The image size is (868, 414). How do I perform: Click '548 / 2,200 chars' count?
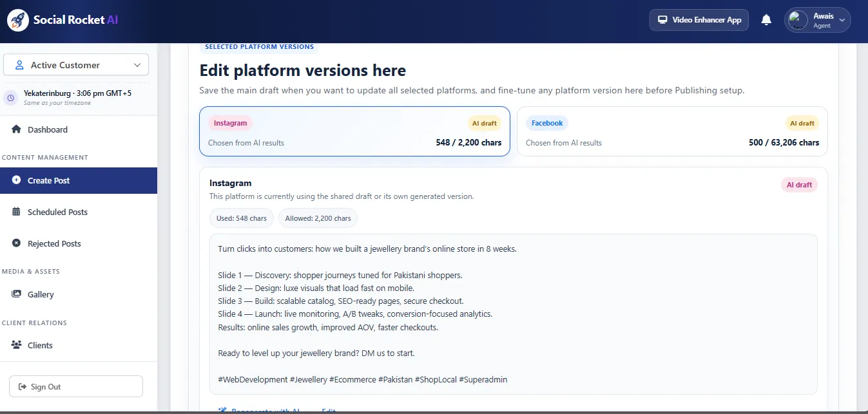coord(468,142)
